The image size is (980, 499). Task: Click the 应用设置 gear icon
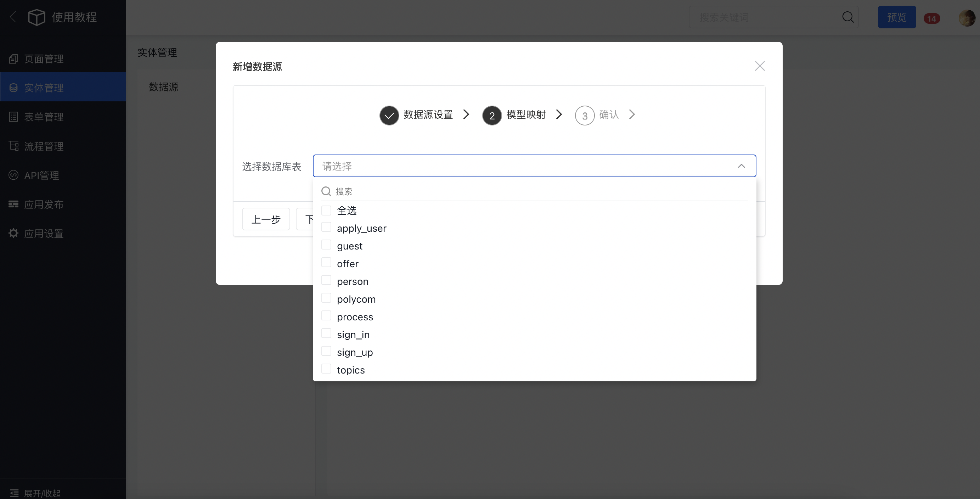(x=13, y=233)
